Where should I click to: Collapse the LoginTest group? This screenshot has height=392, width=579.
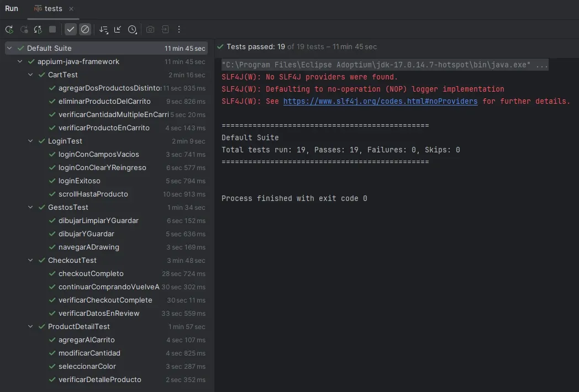coord(30,141)
